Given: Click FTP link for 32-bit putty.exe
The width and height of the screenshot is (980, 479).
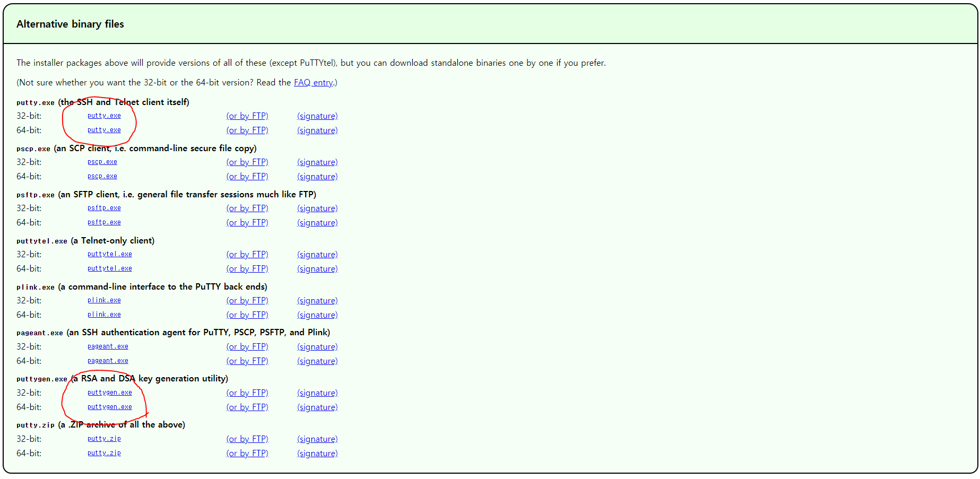Looking at the screenshot, I should pos(247,116).
